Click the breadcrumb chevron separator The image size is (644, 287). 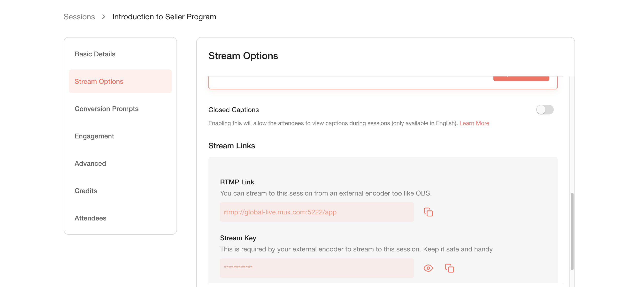click(104, 17)
